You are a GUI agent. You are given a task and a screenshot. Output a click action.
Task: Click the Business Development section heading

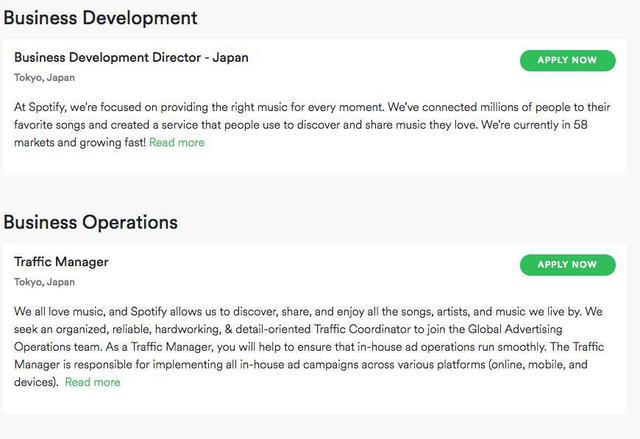pyautogui.click(x=100, y=17)
